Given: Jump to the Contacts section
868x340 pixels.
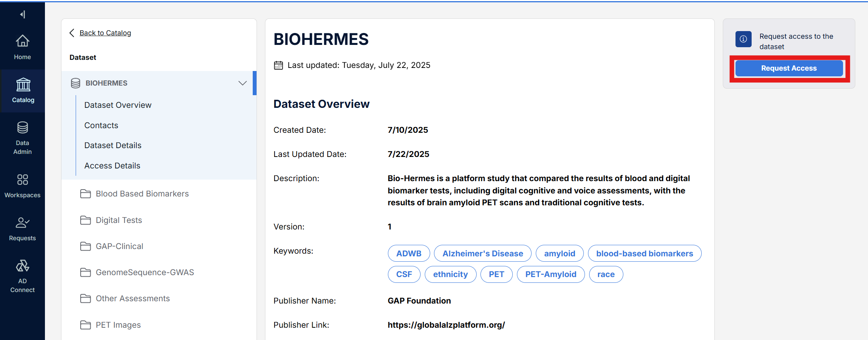Looking at the screenshot, I should pos(101,125).
